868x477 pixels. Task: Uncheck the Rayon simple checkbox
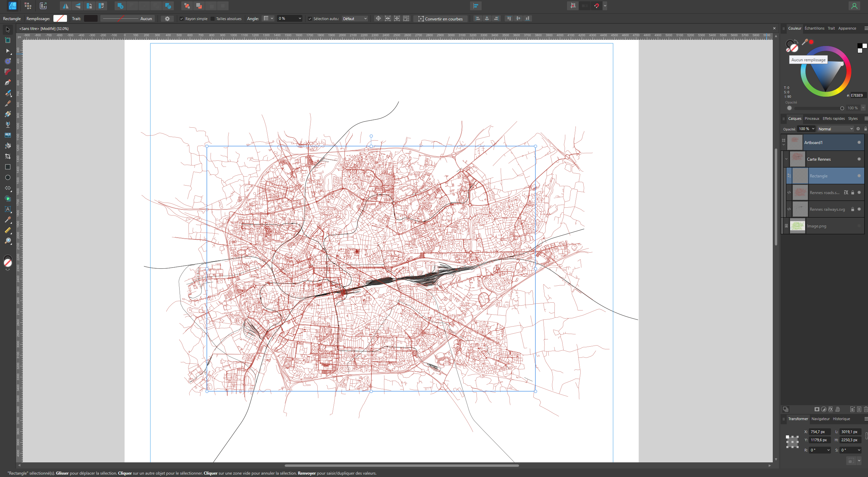coord(182,19)
